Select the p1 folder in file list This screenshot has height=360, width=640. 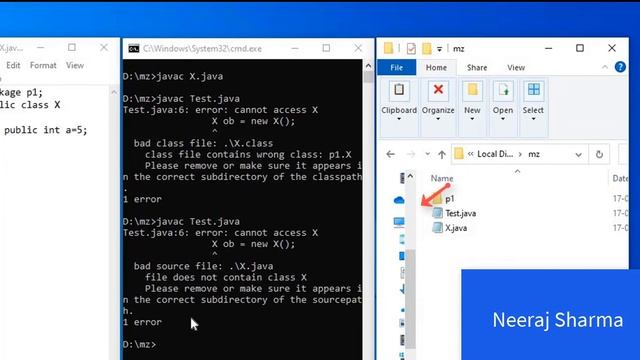coord(449,199)
